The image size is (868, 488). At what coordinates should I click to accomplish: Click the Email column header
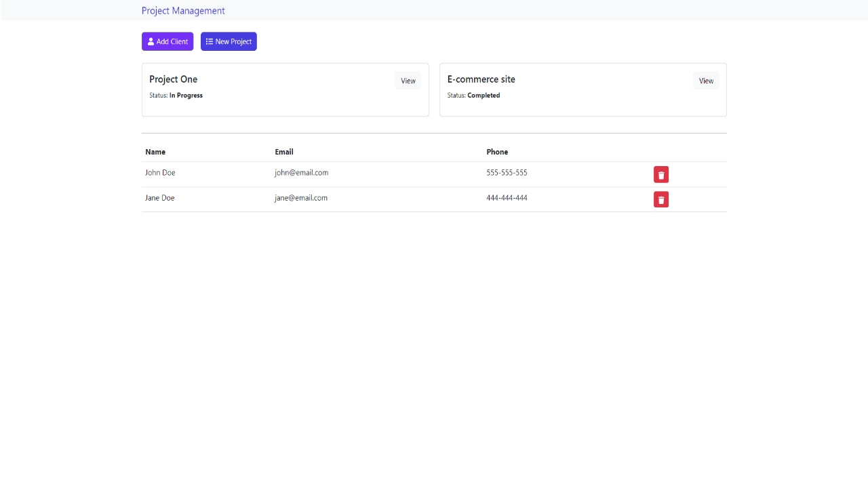[284, 152]
